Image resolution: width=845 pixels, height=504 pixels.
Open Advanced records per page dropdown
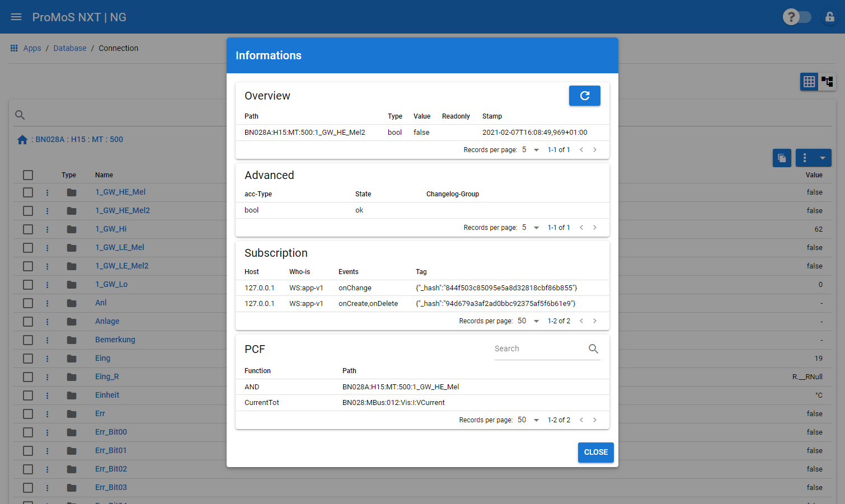[x=531, y=227]
